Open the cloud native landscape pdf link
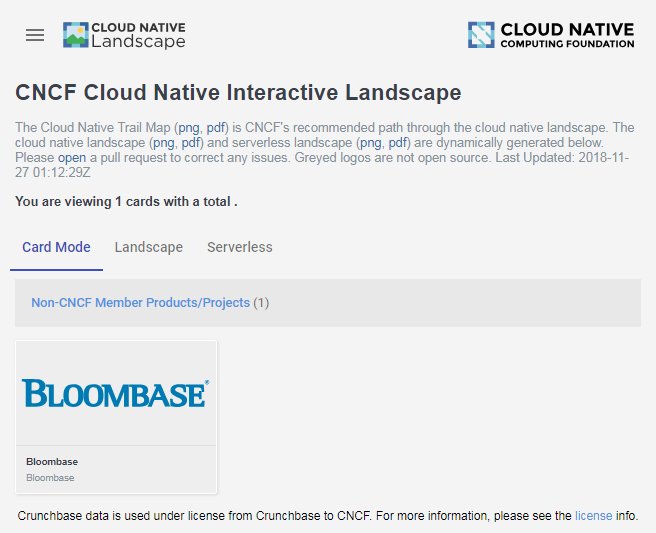The height and width of the screenshot is (533, 656). [190, 143]
